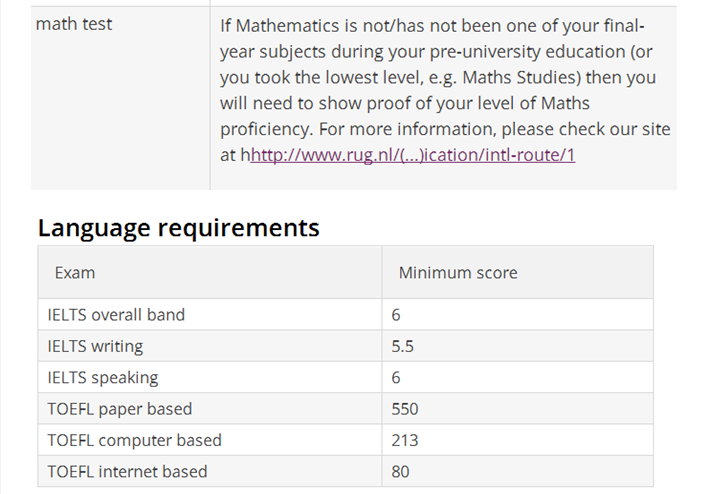Select the Exam column header

[x=75, y=273]
